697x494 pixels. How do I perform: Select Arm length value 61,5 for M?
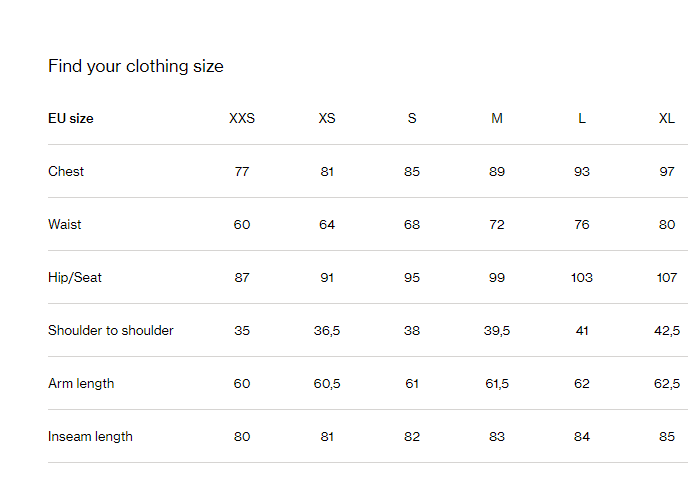497,384
